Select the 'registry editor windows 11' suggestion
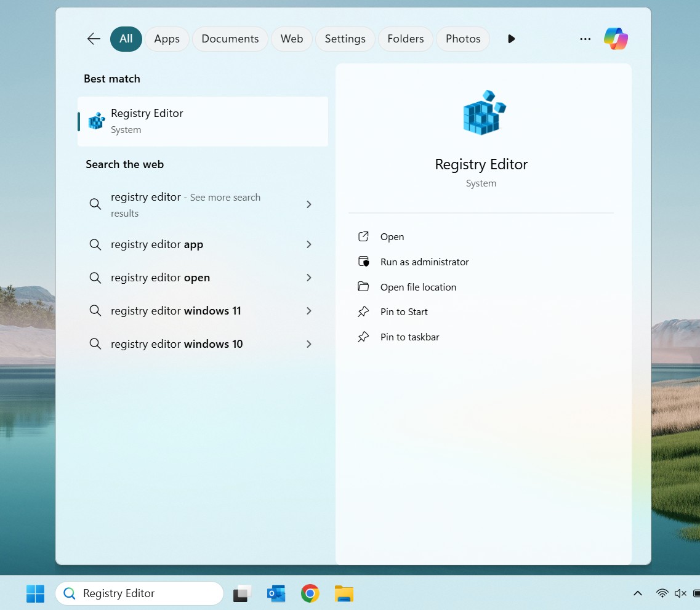Viewport: 700px width, 610px height. [x=203, y=311]
